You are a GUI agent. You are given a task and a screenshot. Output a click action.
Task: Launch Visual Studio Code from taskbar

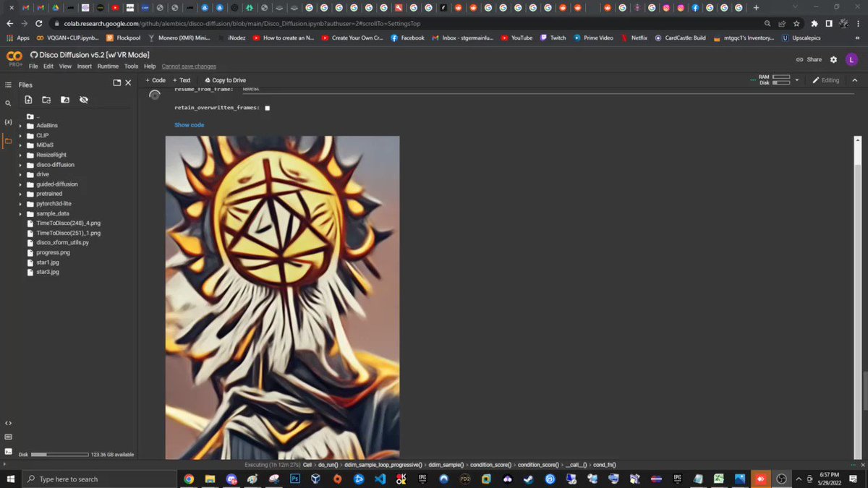click(380, 479)
